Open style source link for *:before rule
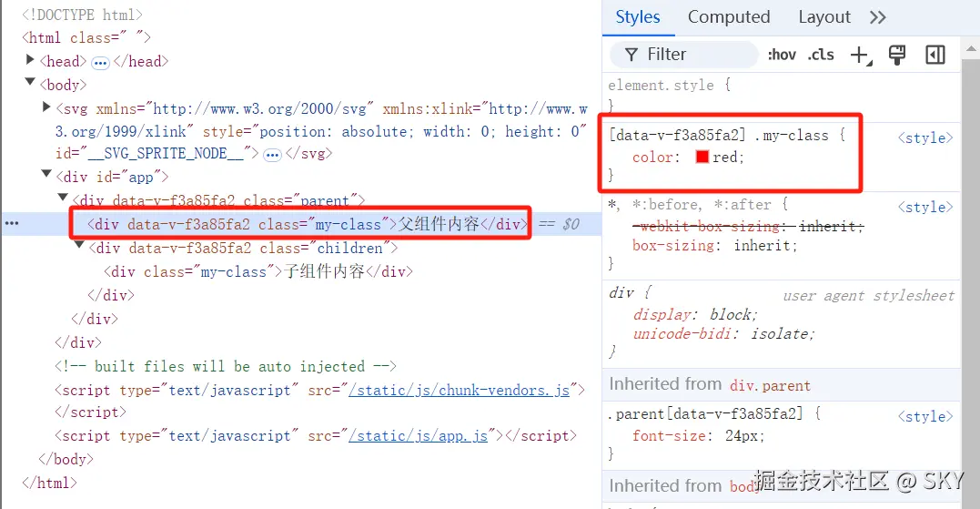This screenshot has width=980, height=509. 925,207
